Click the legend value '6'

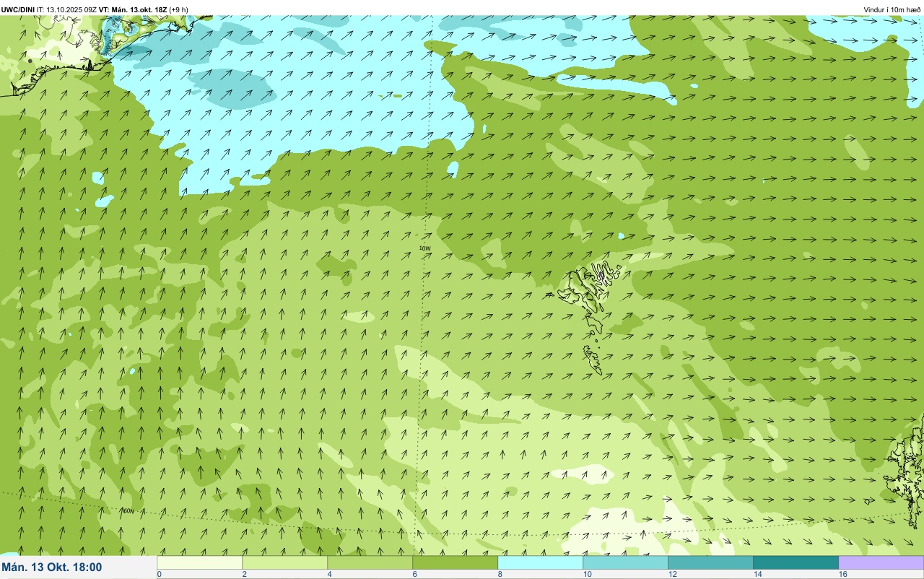pos(414,574)
